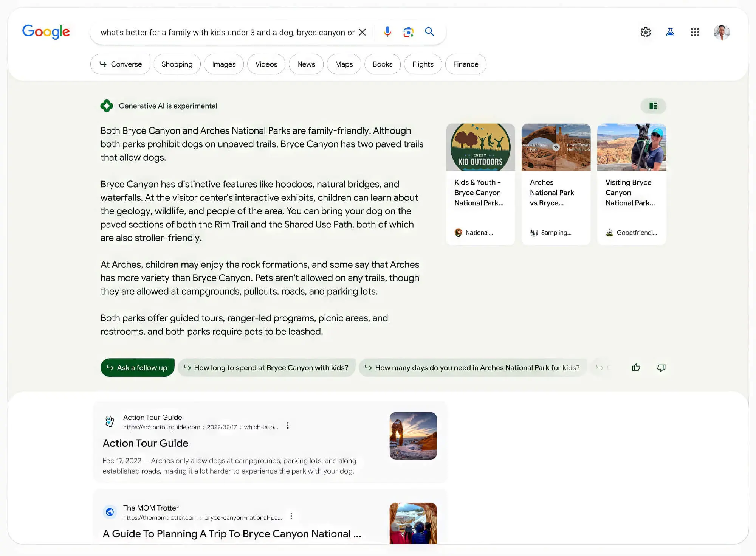
Task: Open the News search tab
Action: 306,64
